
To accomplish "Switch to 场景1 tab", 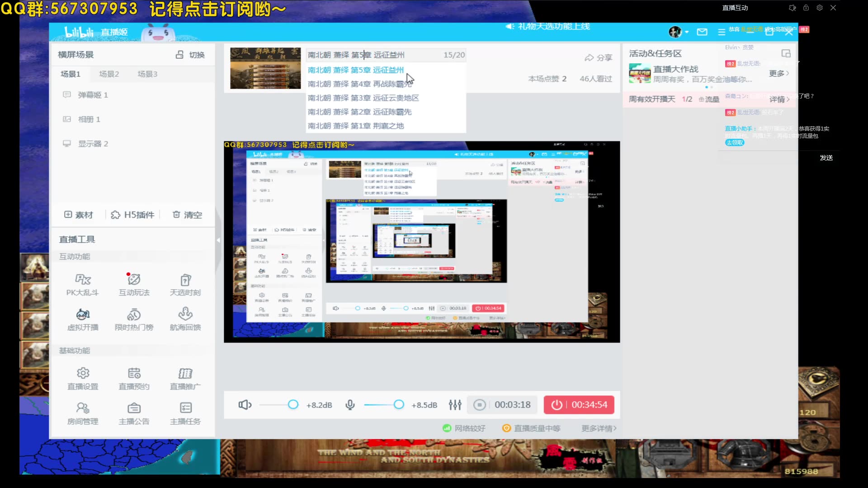I will click(71, 74).
